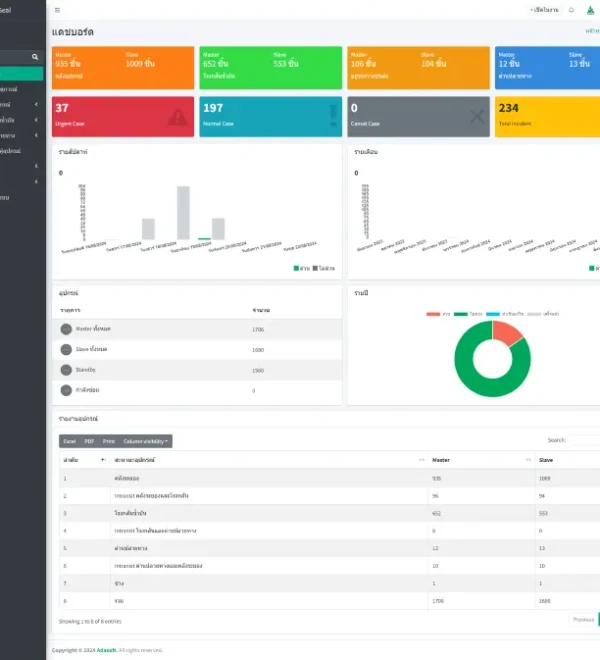The height and width of the screenshot is (660, 600).
Task: Click the red segment of the donut chart
Action: click(505, 332)
